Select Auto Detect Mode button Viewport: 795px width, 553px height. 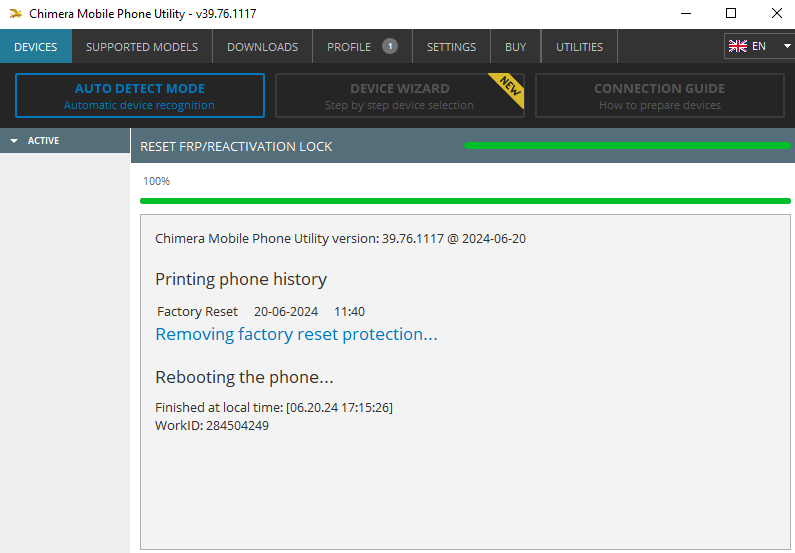click(x=140, y=96)
